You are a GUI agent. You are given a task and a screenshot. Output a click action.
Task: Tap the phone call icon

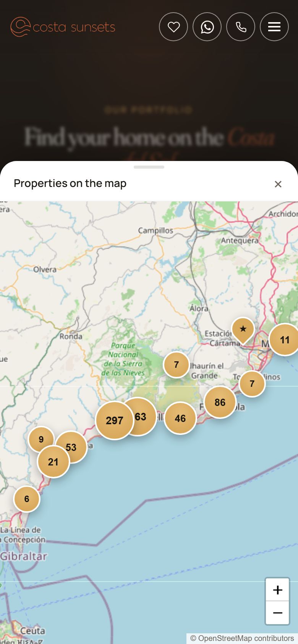(241, 27)
